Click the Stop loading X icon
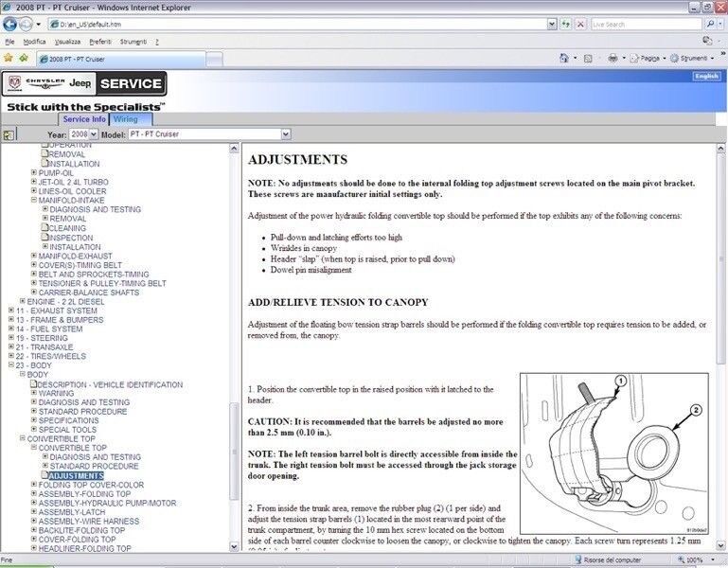 coord(578,25)
